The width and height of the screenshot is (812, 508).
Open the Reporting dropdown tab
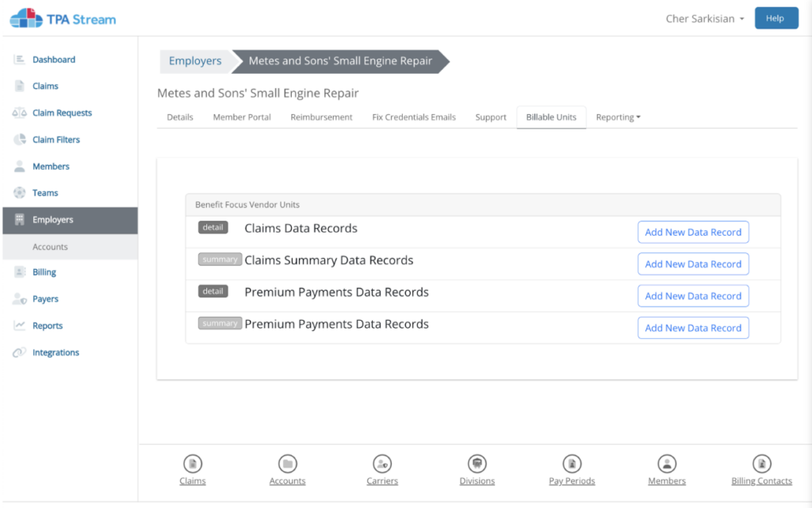(x=618, y=117)
